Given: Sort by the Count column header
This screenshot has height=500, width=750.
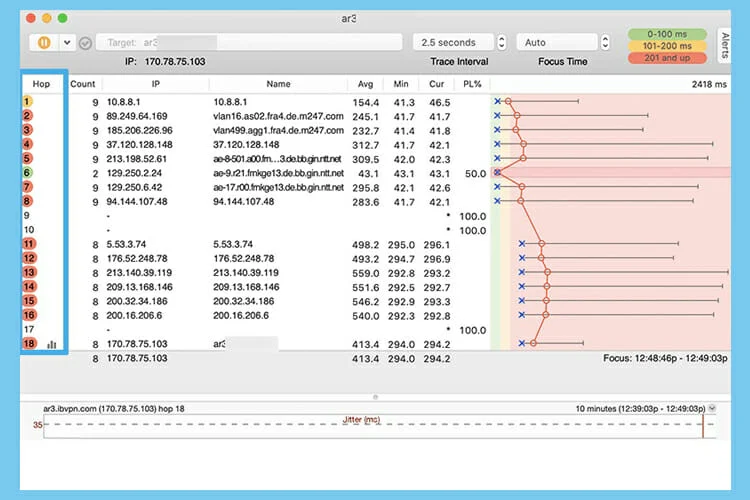Looking at the screenshot, I should point(83,84).
